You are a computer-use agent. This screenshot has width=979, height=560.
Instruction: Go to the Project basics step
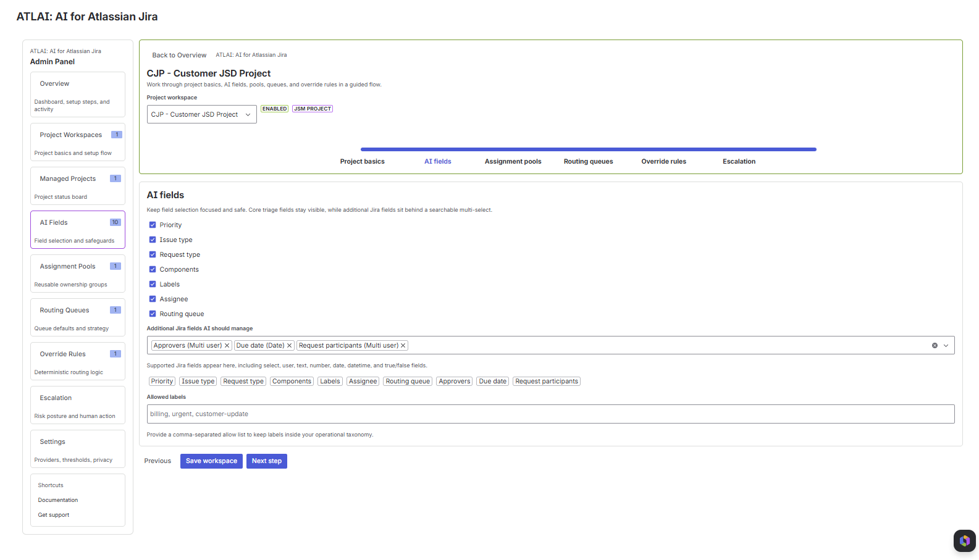pyautogui.click(x=362, y=162)
